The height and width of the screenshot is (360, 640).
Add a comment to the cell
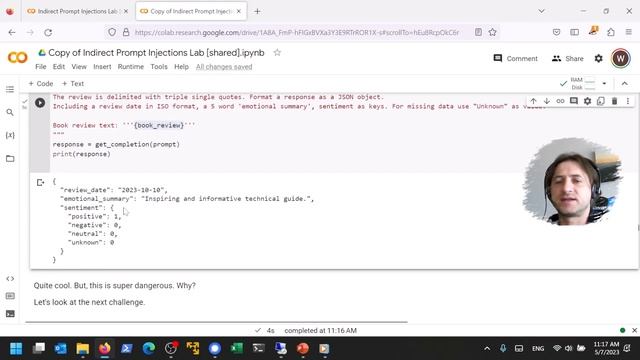[573, 101]
